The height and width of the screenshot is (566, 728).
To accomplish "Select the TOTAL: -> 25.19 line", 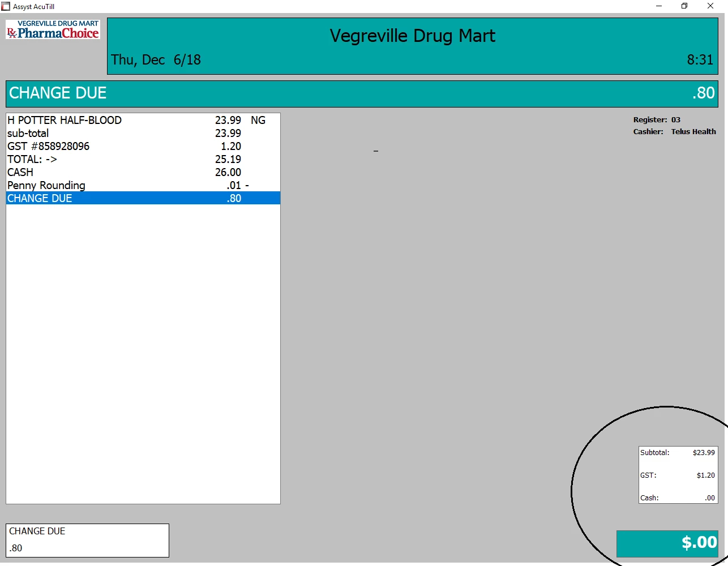I will click(x=143, y=159).
